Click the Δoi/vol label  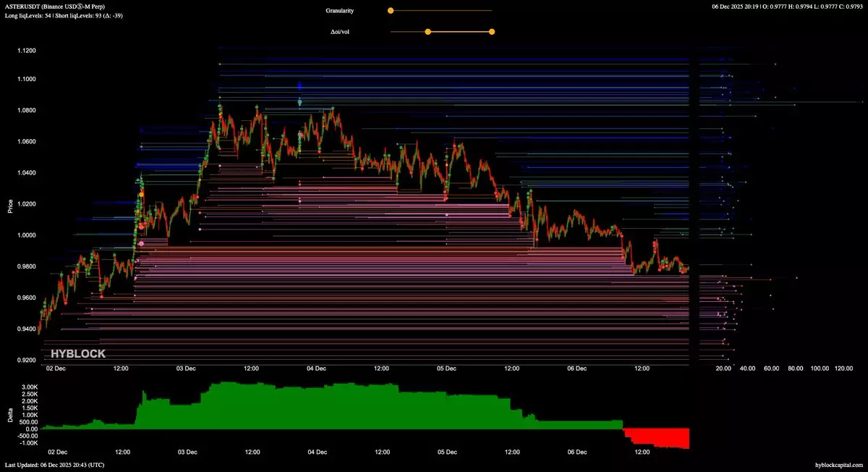[x=340, y=32]
